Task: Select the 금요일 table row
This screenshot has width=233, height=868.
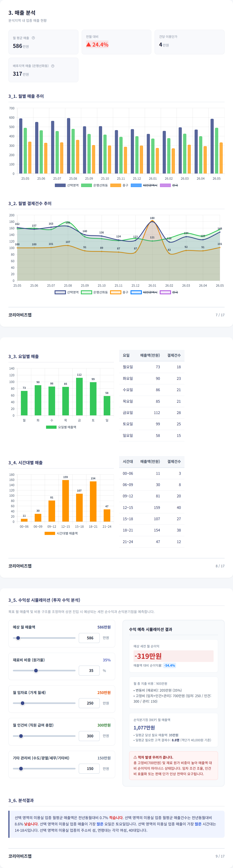Action: [152, 413]
